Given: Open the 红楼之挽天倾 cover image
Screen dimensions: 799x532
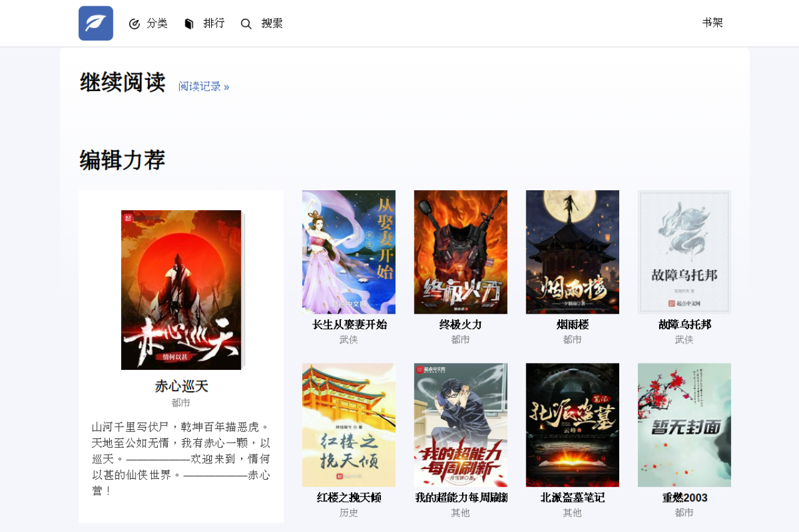Looking at the screenshot, I should tap(349, 425).
